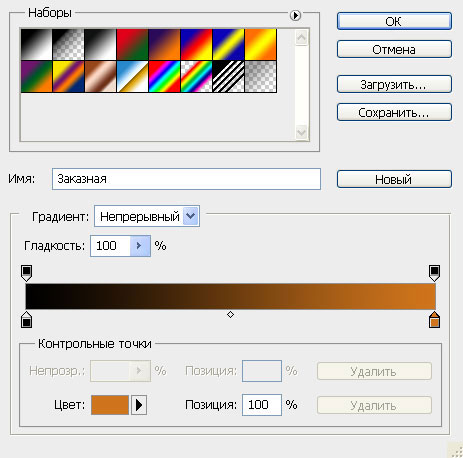Open the Гладкость slider popup arrow
Screen dimensions: 463x458
pyautogui.click(x=140, y=246)
